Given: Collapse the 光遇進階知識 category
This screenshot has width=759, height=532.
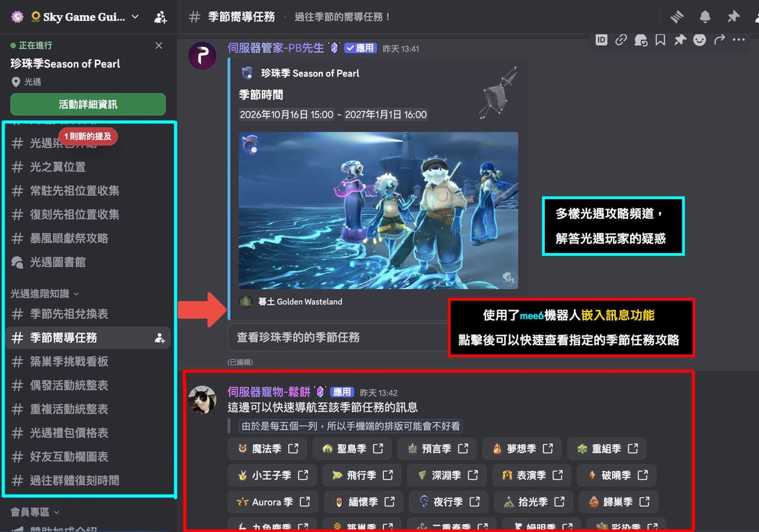Looking at the screenshot, I should [x=45, y=294].
